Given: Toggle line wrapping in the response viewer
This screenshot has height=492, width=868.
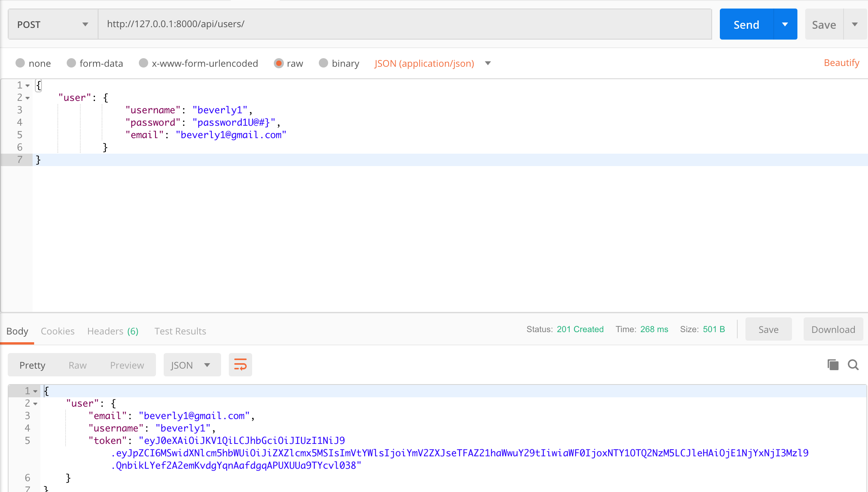Looking at the screenshot, I should (240, 365).
